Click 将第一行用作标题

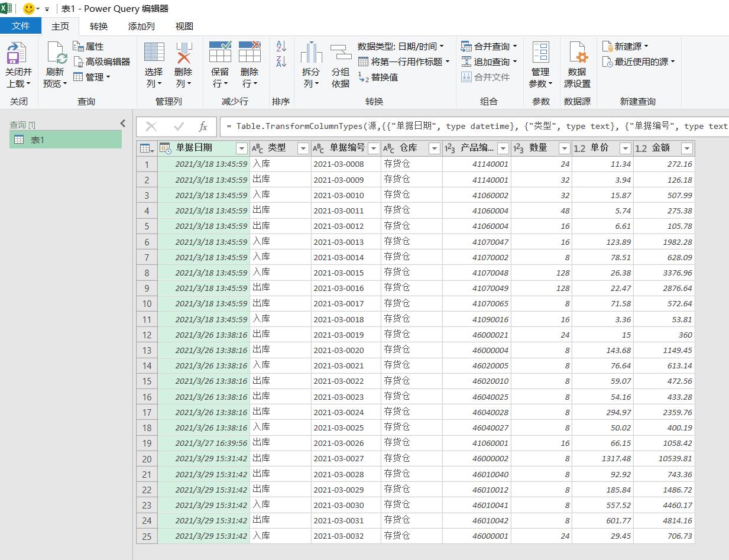tap(404, 61)
